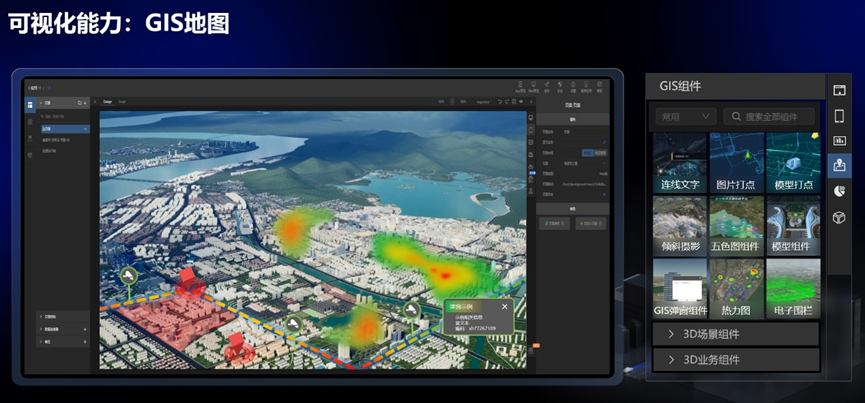Expand the 3D场景组件 section
Viewport: 865px width, 403px height.
(736, 334)
